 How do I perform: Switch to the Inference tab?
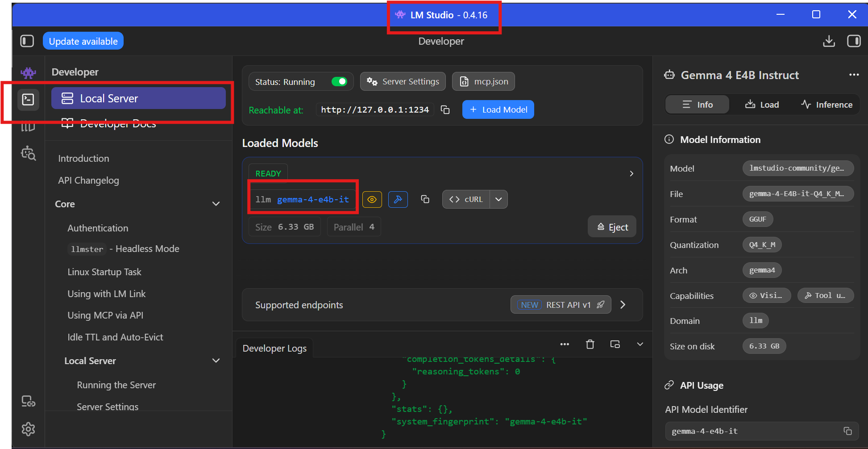tap(827, 105)
